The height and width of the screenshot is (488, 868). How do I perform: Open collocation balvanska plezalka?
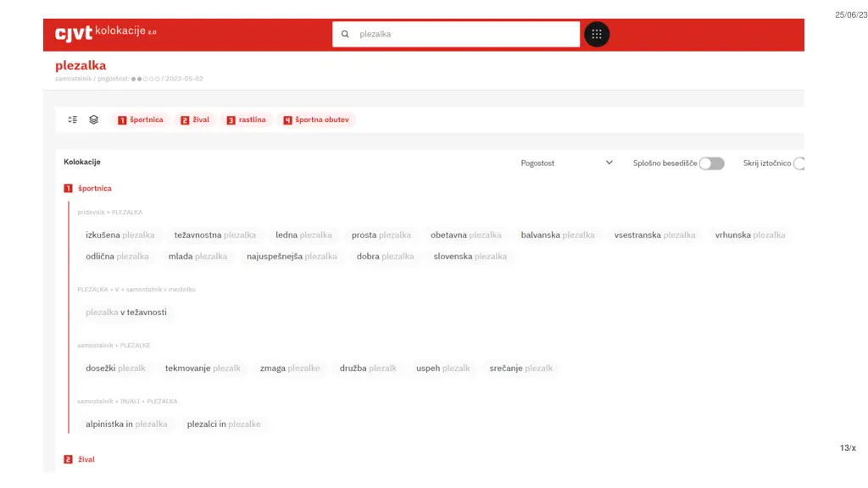(558, 236)
